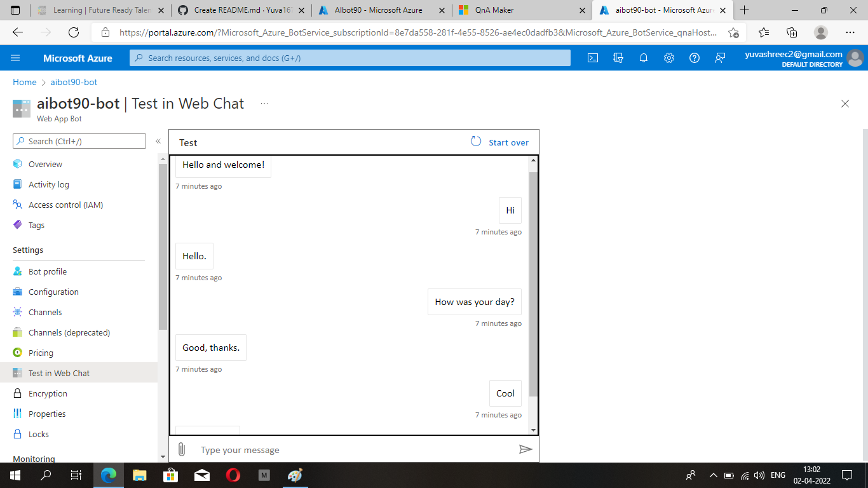The width and height of the screenshot is (868, 488).
Task: Open the Azure help question mark
Action: [695, 58]
